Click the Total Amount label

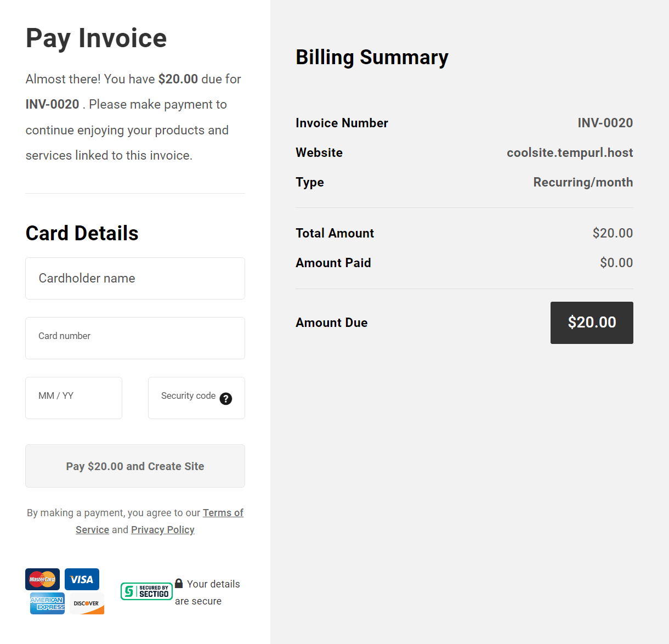(x=334, y=233)
